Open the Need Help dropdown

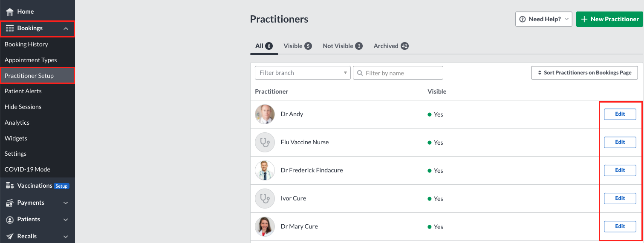[x=544, y=19]
